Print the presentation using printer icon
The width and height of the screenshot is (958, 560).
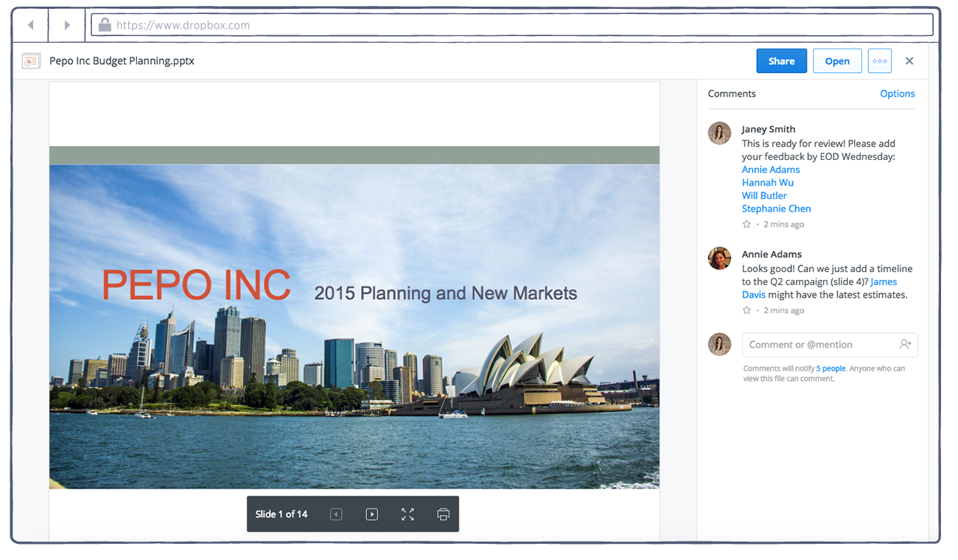point(443,514)
